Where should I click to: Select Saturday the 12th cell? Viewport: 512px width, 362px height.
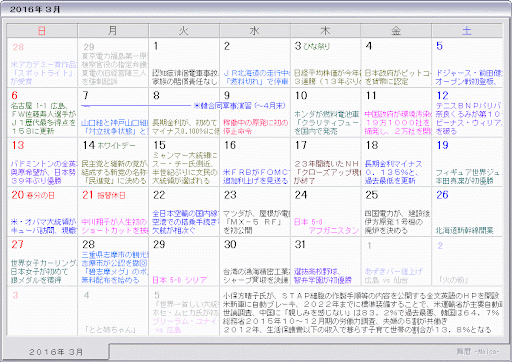(x=467, y=112)
